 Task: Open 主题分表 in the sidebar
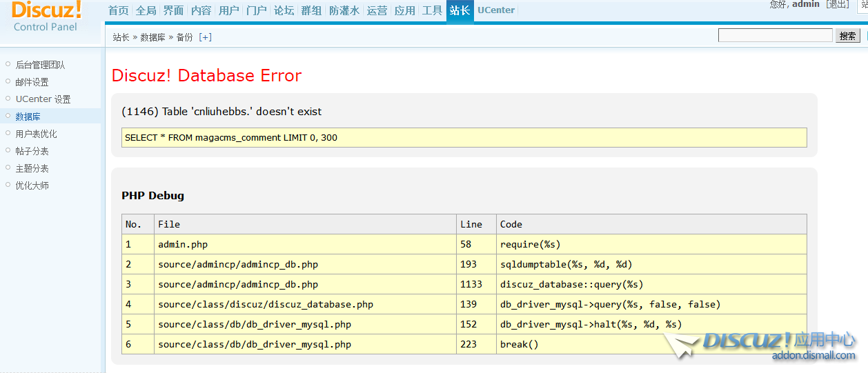coord(32,168)
